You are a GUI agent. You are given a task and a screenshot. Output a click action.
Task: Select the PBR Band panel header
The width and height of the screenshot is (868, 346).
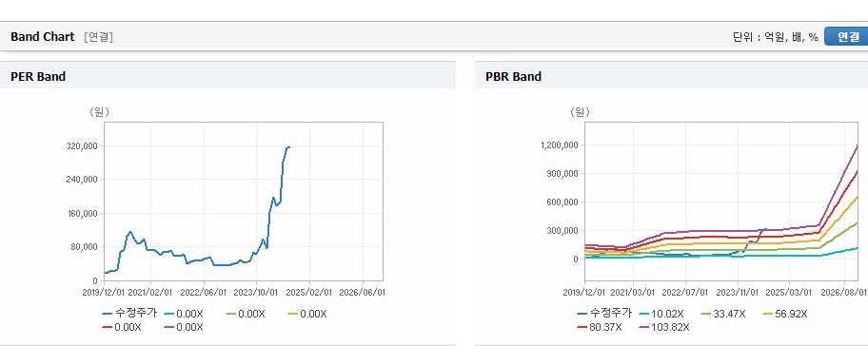click(x=672, y=76)
